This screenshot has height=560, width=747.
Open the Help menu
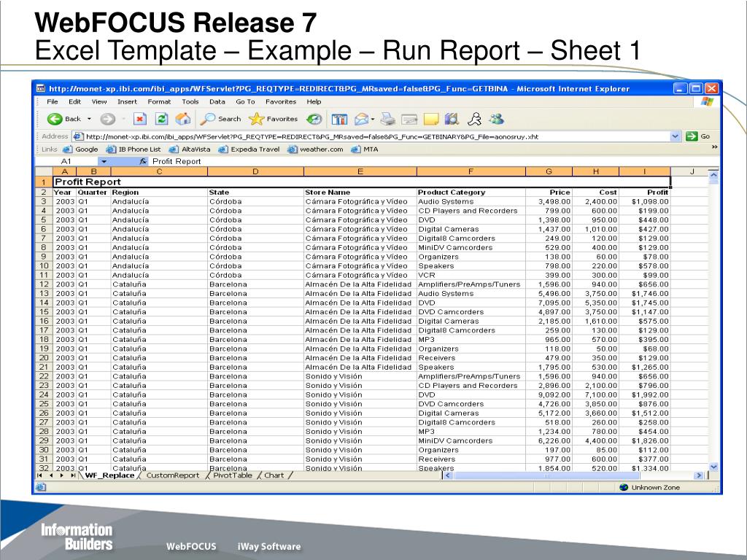tap(314, 101)
